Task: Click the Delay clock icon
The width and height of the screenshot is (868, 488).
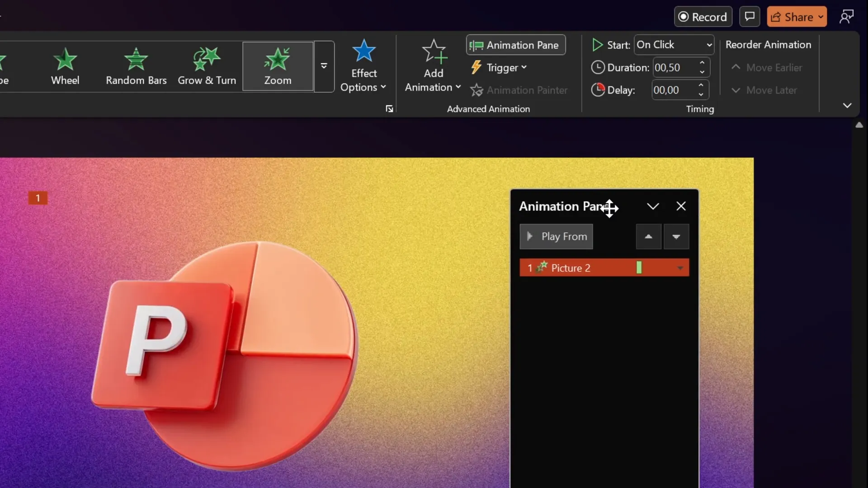Action: pos(598,90)
